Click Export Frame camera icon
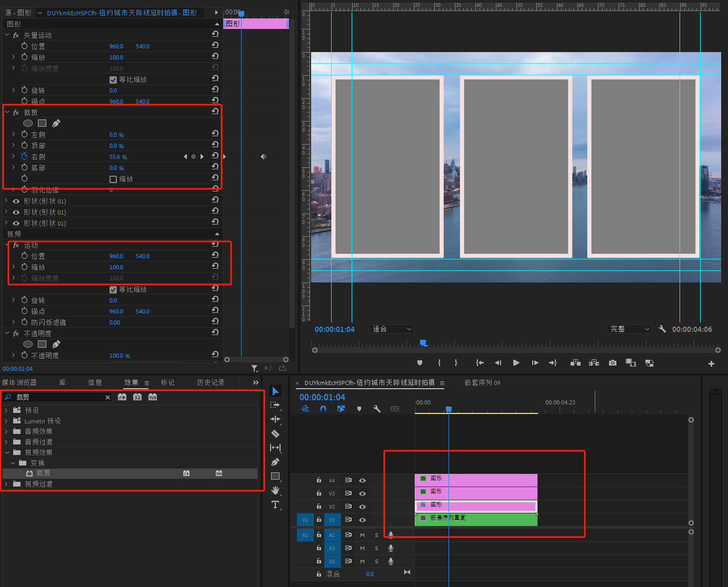This screenshot has width=728, height=587. point(613,363)
